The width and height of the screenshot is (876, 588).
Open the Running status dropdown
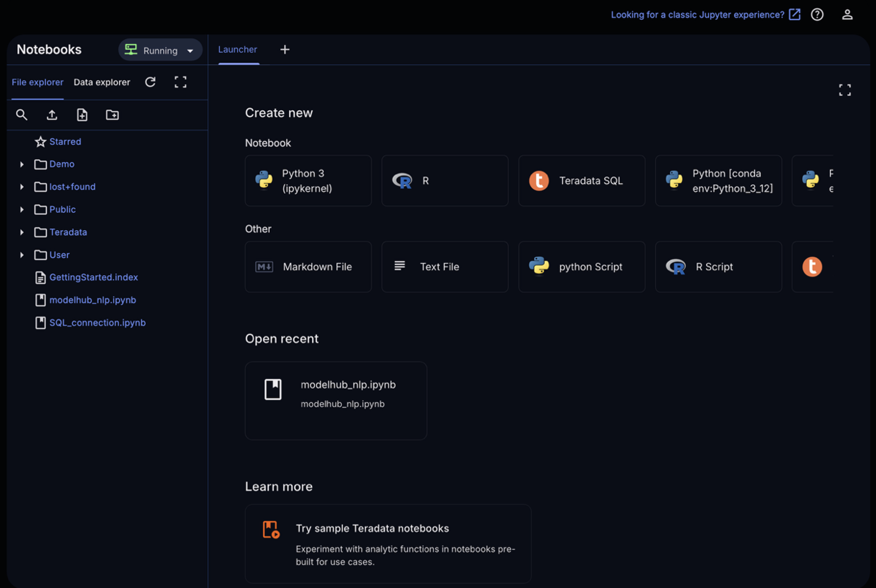pos(161,50)
